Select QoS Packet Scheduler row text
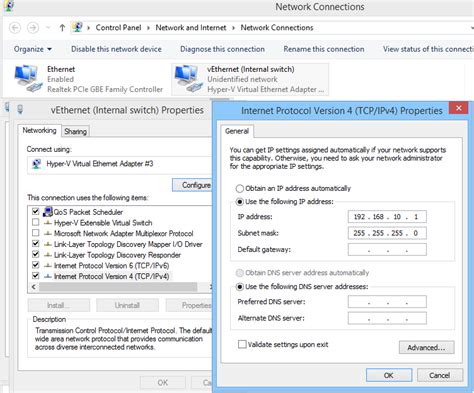This screenshot has height=393, width=474. tap(88, 212)
